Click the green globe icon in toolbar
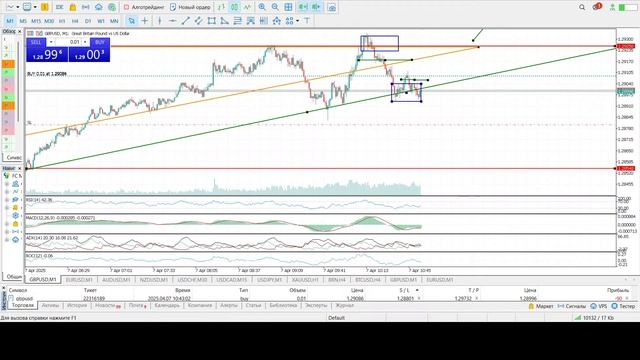 click(111, 7)
